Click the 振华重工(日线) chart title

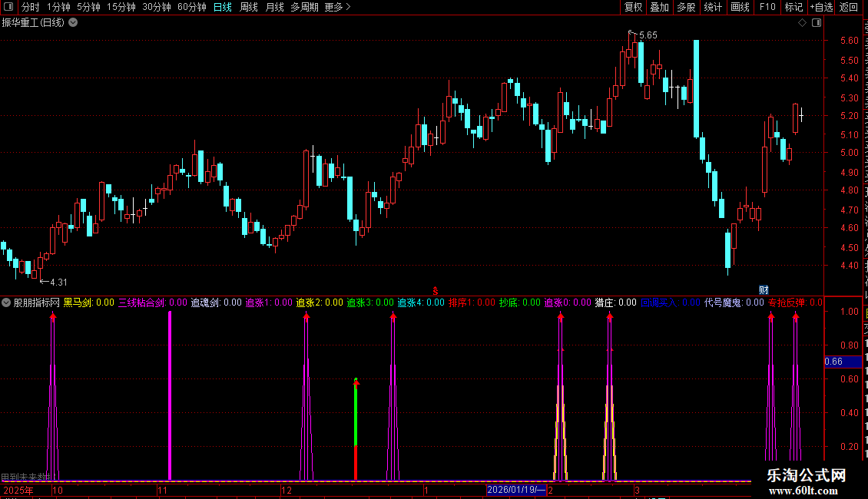[x=33, y=23]
